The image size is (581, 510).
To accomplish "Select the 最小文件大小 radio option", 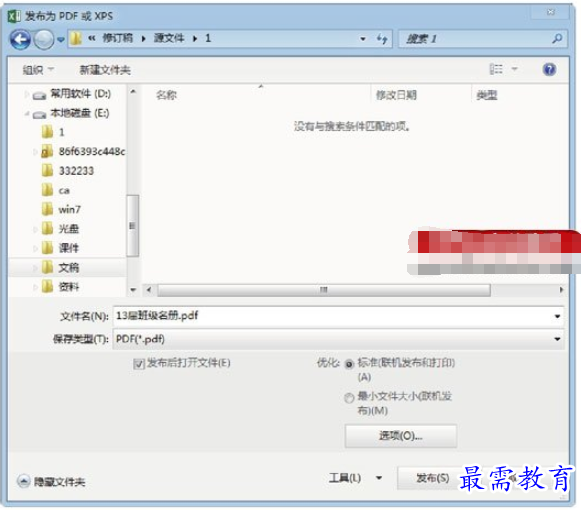I will tap(349, 398).
